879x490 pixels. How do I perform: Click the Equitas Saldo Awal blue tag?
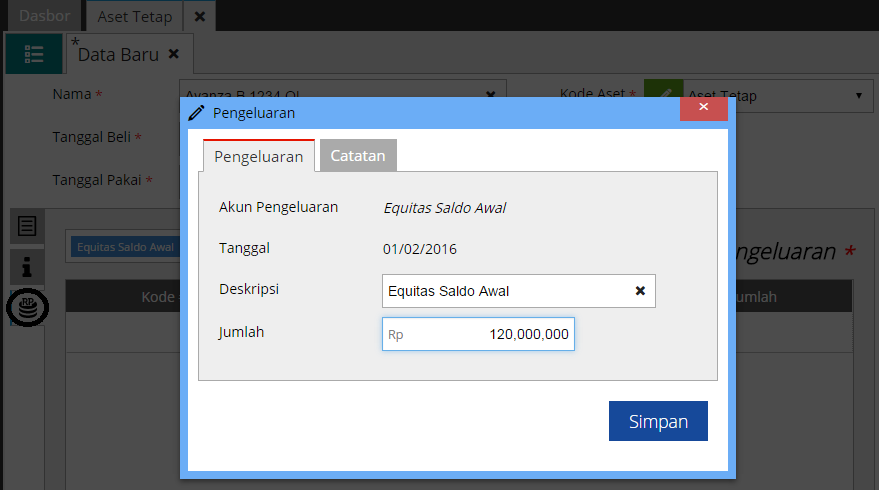point(125,247)
